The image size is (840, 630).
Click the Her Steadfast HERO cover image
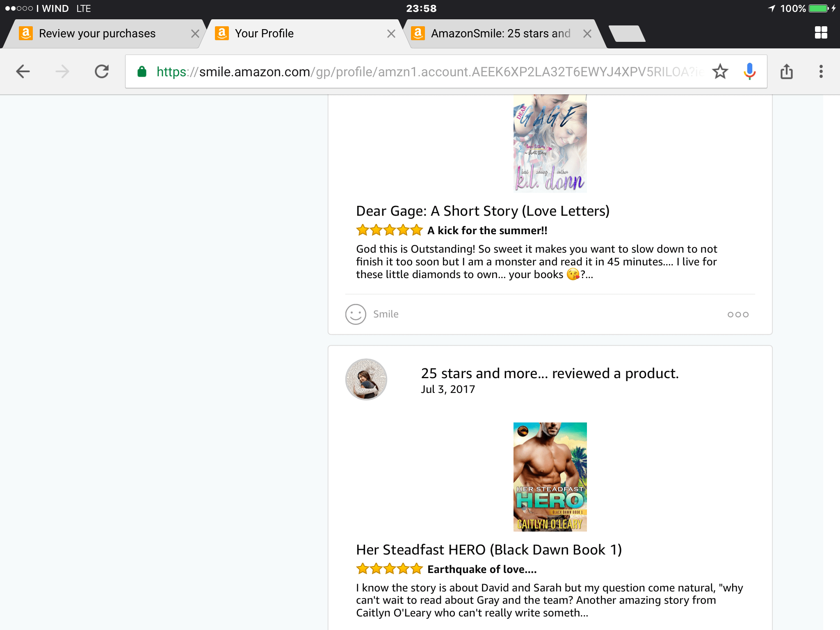[x=550, y=477]
